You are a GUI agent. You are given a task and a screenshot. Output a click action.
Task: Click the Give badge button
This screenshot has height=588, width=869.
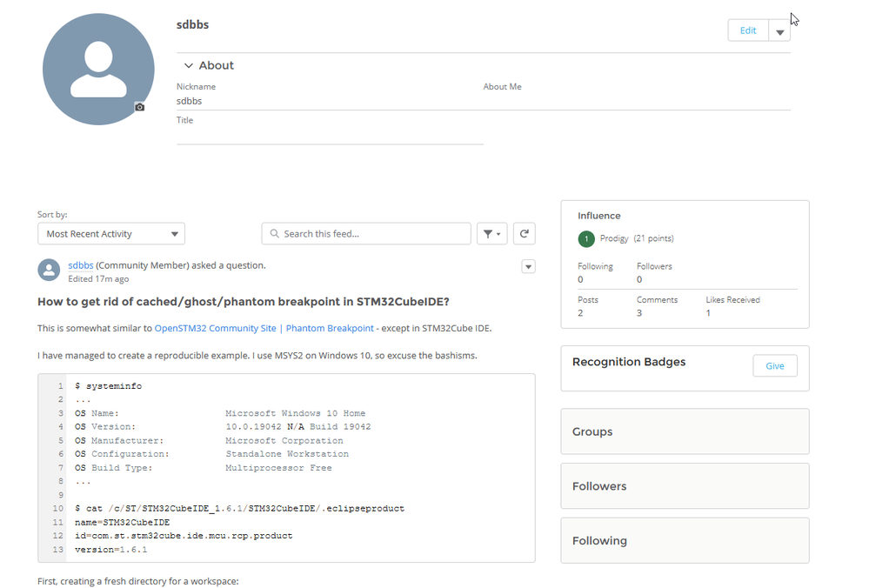click(x=775, y=366)
